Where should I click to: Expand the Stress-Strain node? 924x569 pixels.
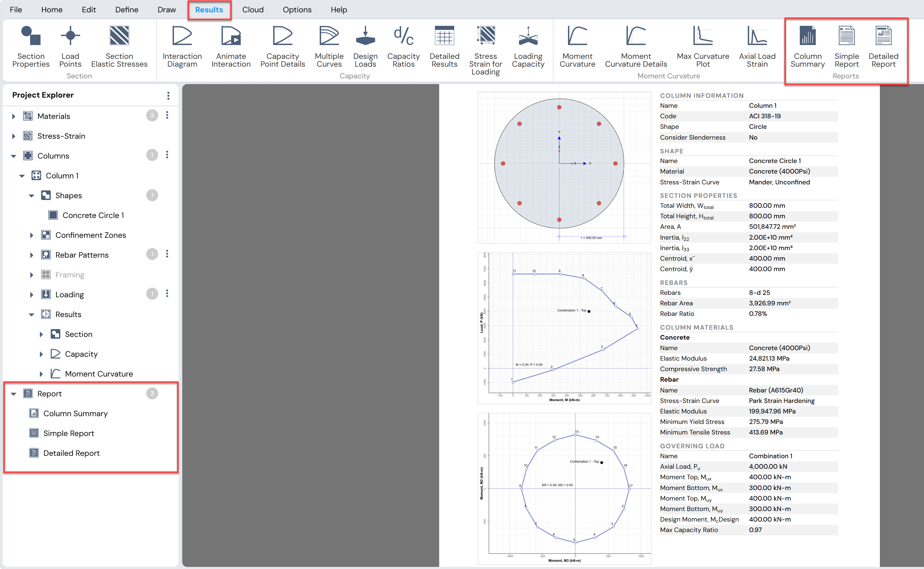coord(14,136)
